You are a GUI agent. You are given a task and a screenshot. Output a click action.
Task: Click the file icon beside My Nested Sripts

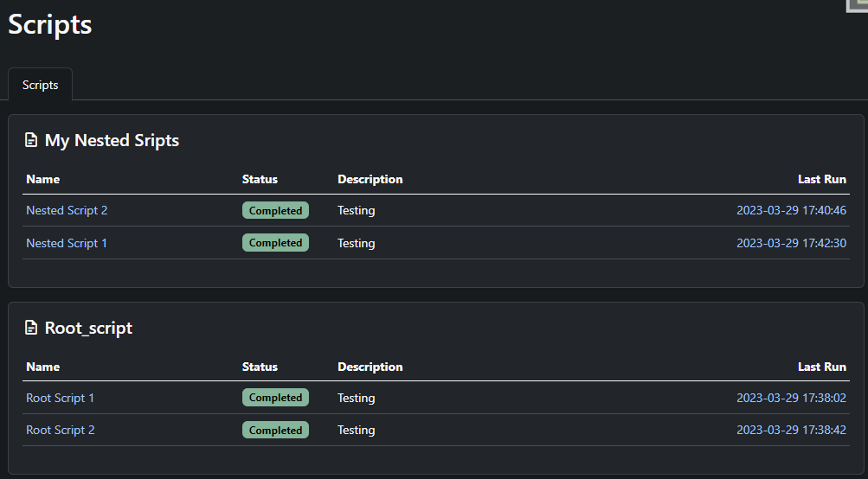pos(31,140)
